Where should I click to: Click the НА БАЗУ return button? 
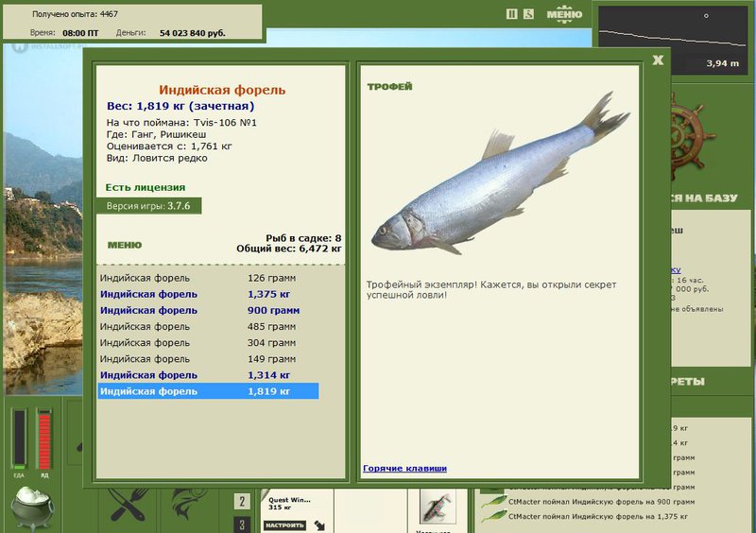[706, 198]
